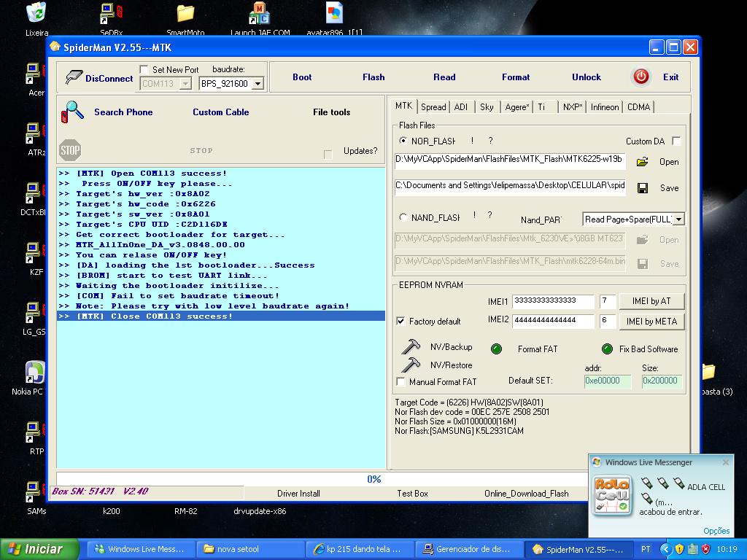Click the IMEI by AT button

click(651, 301)
